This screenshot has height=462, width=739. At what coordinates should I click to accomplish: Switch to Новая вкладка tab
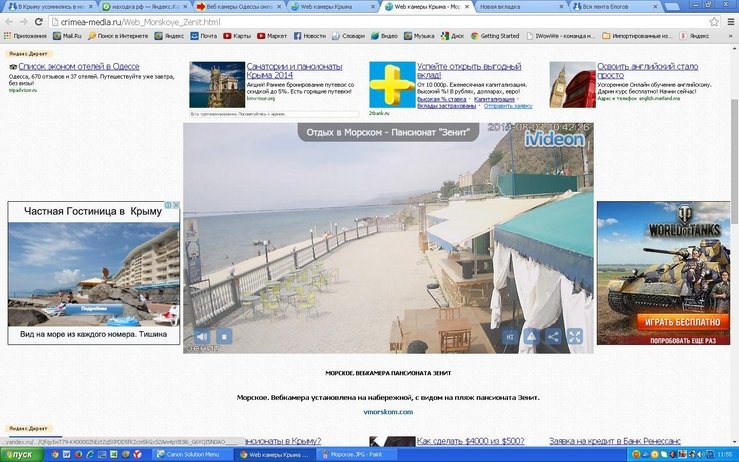521,7
